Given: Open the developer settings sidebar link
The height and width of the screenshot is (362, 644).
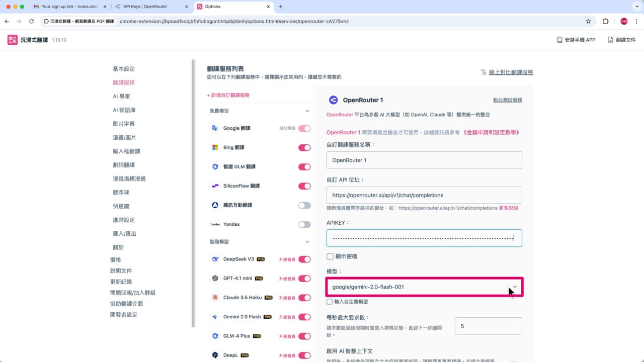Looking at the screenshot, I should pos(124,315).
